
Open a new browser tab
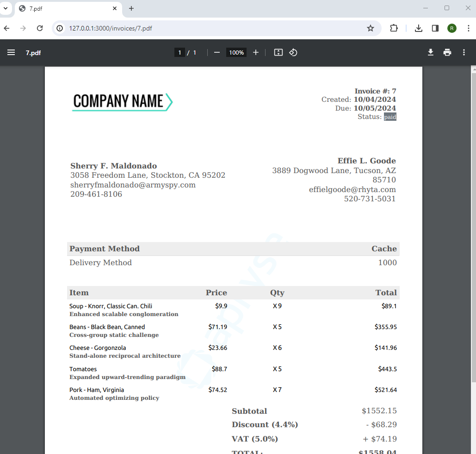point(131,8)
